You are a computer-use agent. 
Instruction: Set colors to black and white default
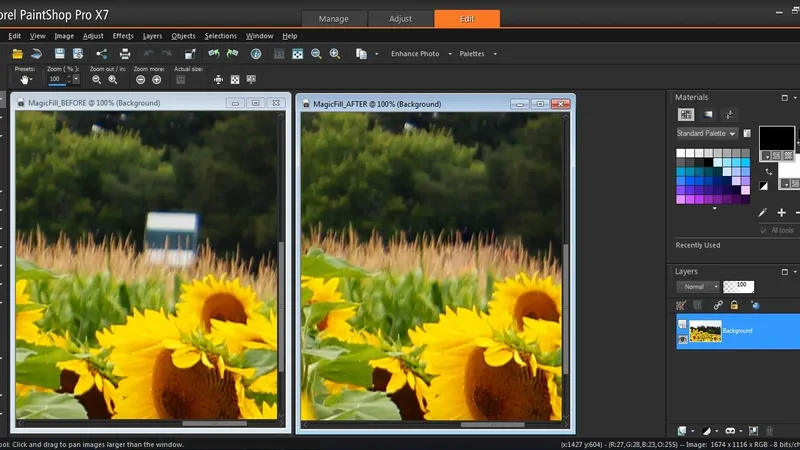coord(765,185)
